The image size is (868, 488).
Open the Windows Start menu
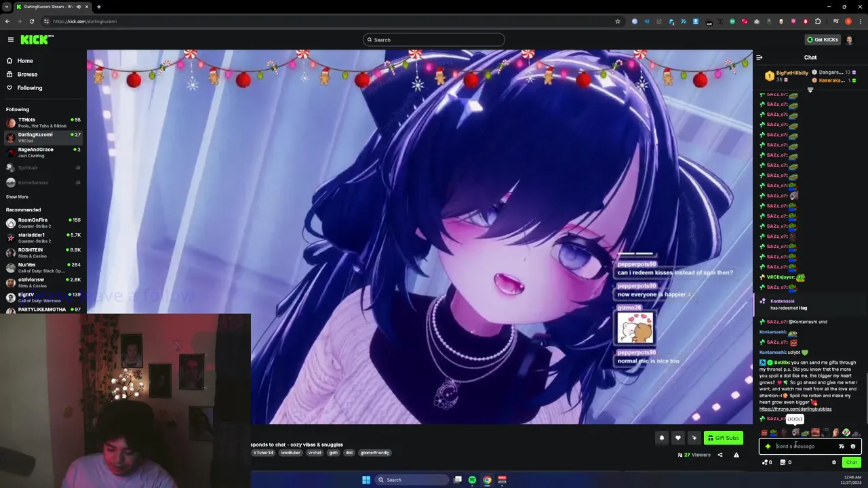tap(366, 480)
